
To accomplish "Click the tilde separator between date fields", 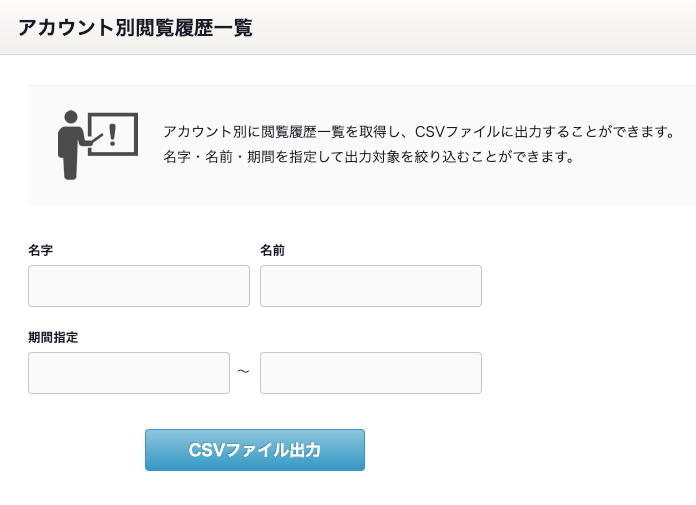I will 243,371.
